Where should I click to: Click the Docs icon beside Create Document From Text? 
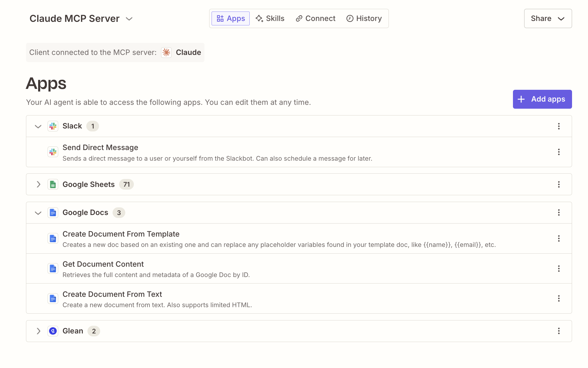click(x=53, y=299)
